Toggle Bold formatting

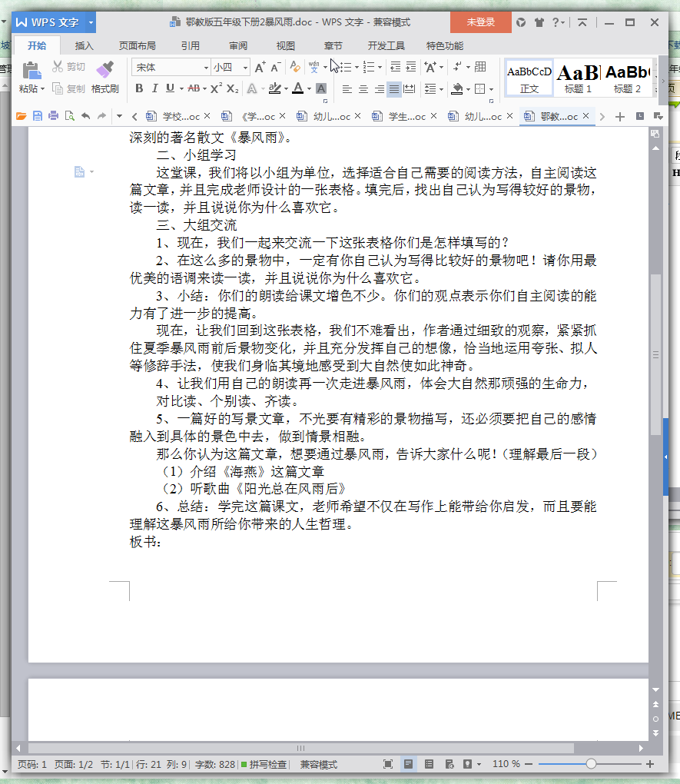(140, 88)
